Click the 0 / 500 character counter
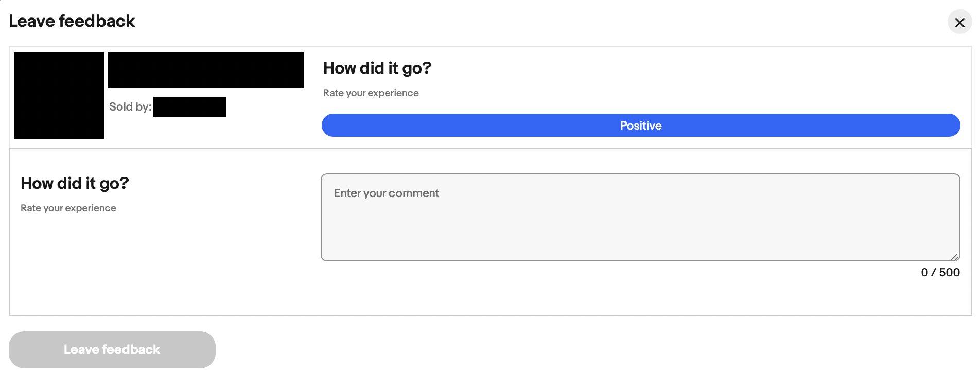Viewport: 980px width, 392px height. click(940, 272)
